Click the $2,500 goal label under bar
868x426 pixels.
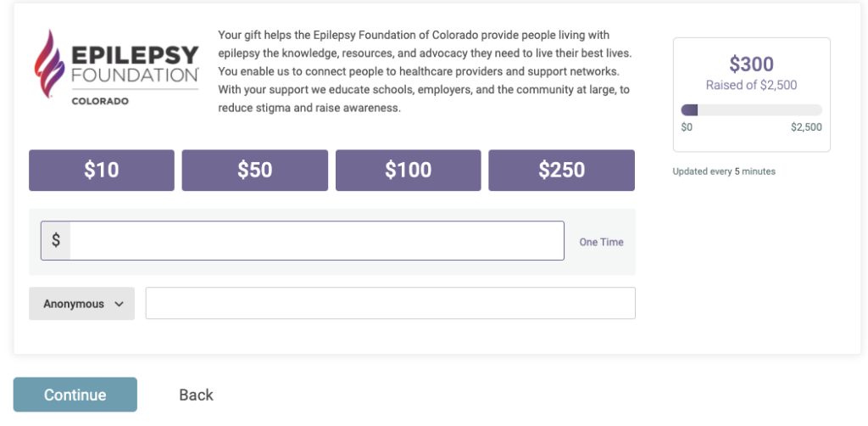[805, 127]
